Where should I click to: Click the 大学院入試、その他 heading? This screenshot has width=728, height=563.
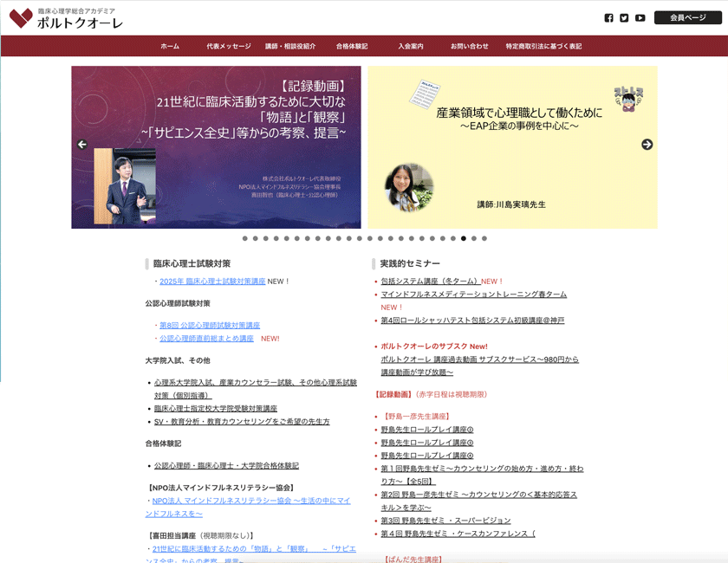178,360
